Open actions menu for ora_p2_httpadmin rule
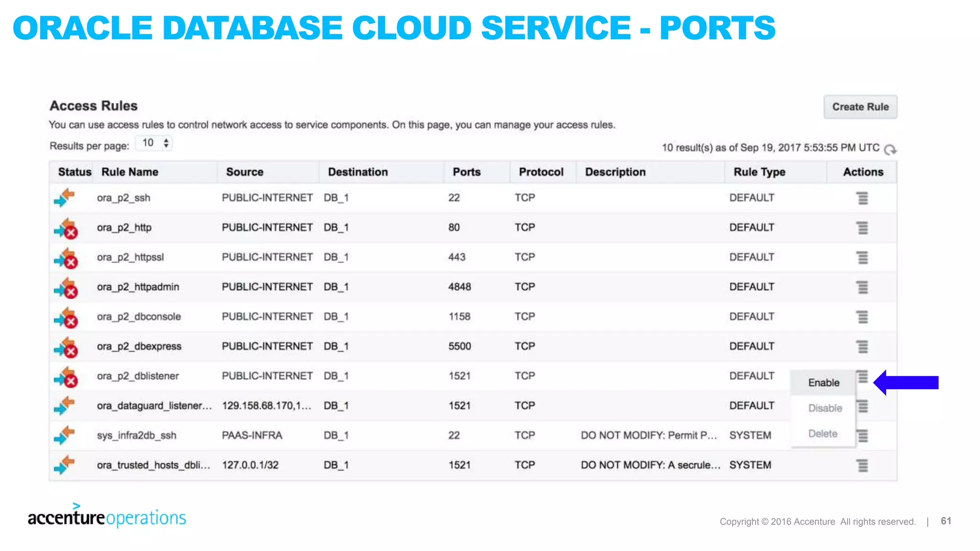The image size is (980, 551). tap(862, 287)
